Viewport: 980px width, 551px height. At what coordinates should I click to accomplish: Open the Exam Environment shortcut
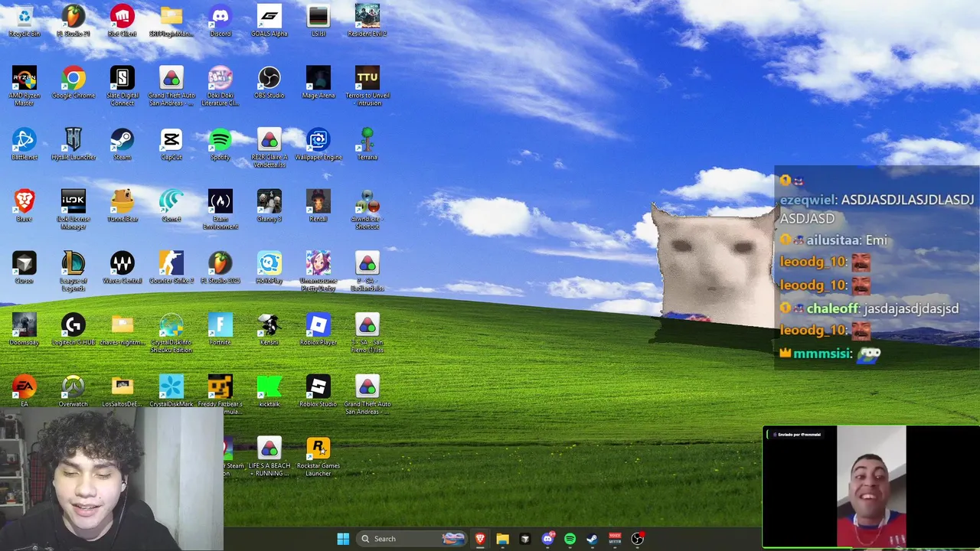tap(220, 210)
